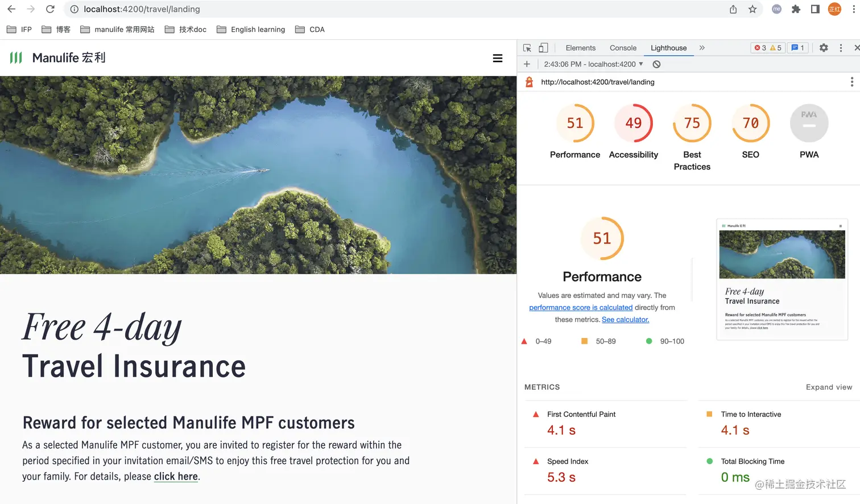Click the river hero banner image

[x=258, y=175]
